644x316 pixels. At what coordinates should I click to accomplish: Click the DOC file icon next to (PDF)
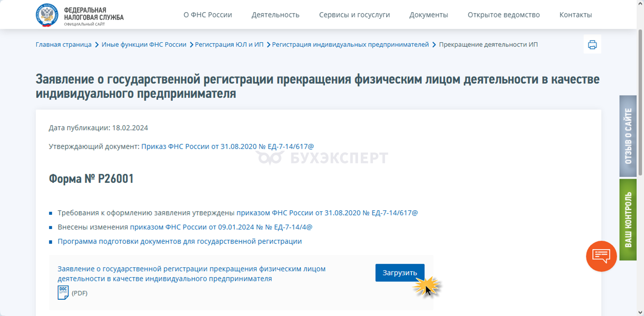click(63, 293)
